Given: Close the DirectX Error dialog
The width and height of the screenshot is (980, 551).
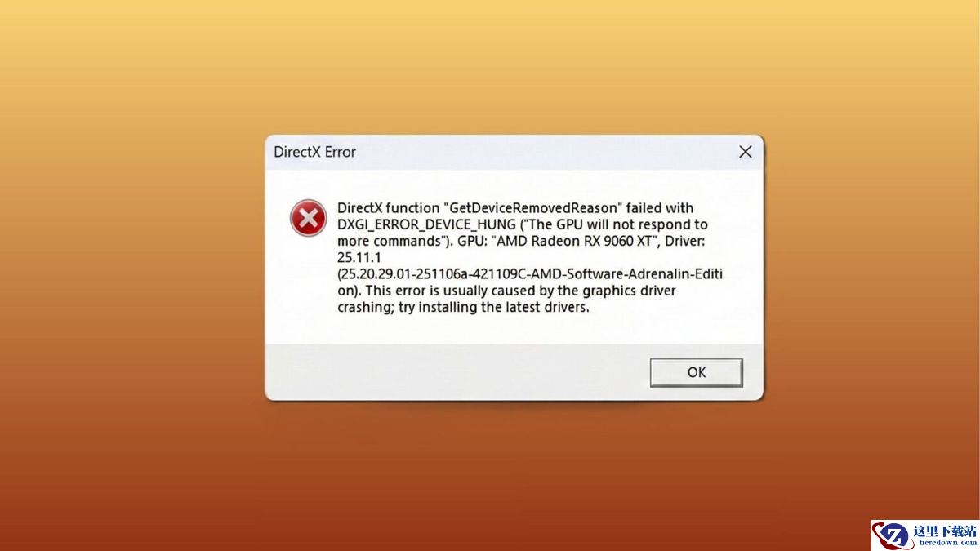Looking at the screenshot, I should tap(745, 152).
